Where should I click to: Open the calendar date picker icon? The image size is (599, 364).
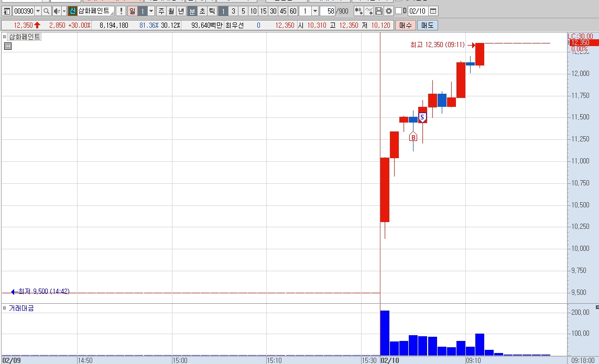[433, 11]
